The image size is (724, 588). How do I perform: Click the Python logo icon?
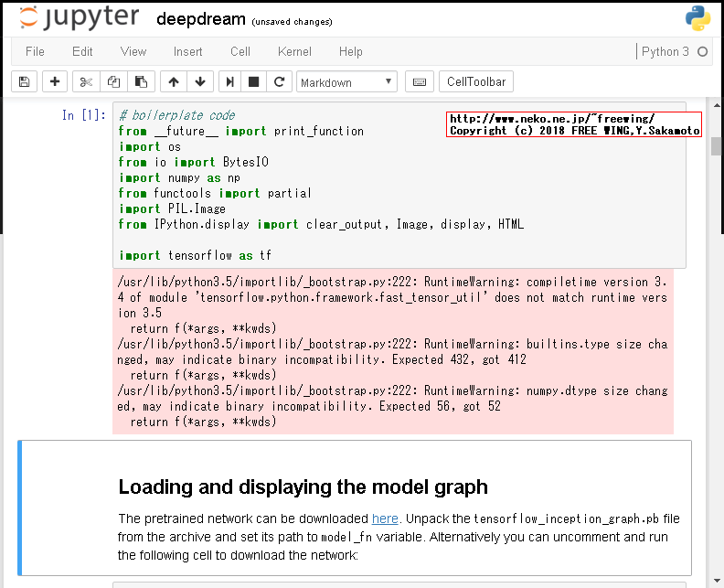coord(697,18)
